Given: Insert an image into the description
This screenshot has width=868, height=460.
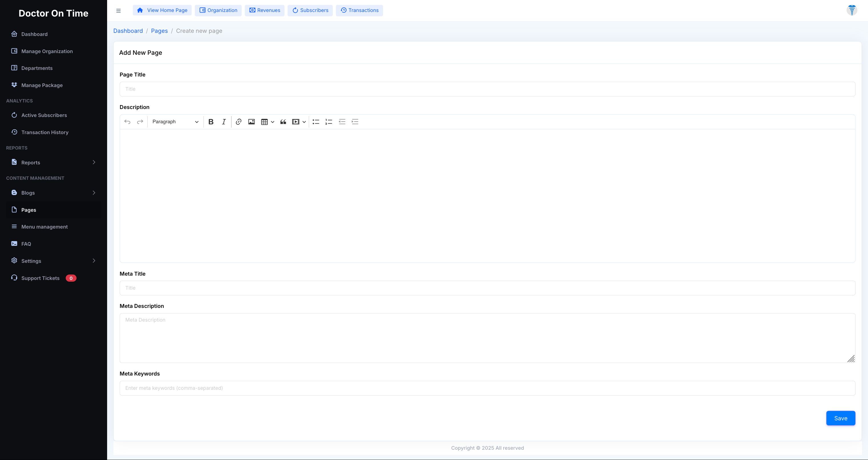Looking at the screenshot, I should click(x=251, y=122).
